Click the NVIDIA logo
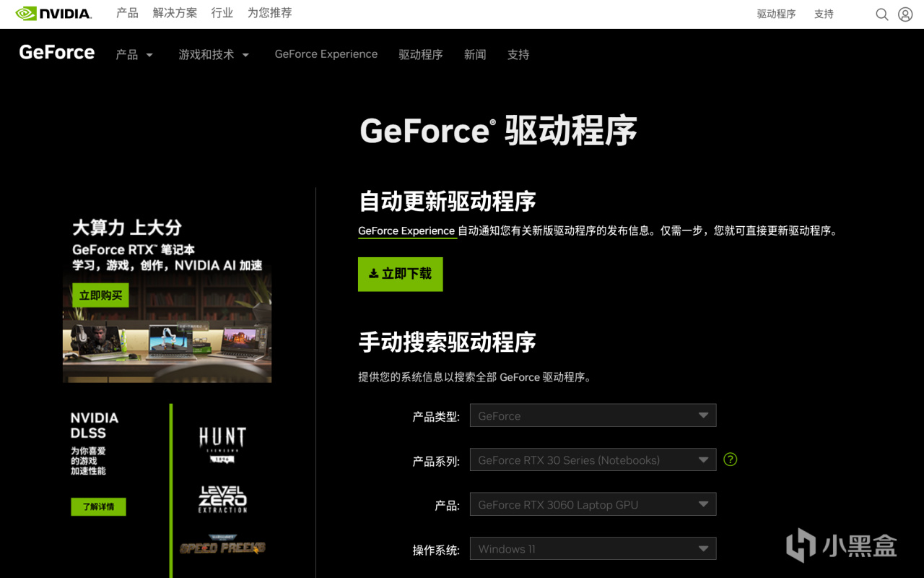Viewport: 924px width, 578px height. pyautogui.click(x=53, y=14)
